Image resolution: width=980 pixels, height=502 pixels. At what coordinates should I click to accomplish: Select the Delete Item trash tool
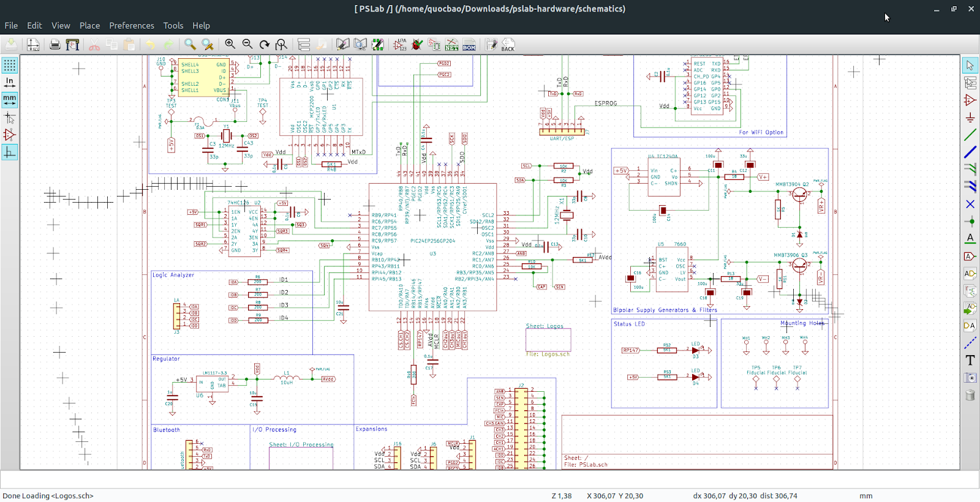(970, 395)
